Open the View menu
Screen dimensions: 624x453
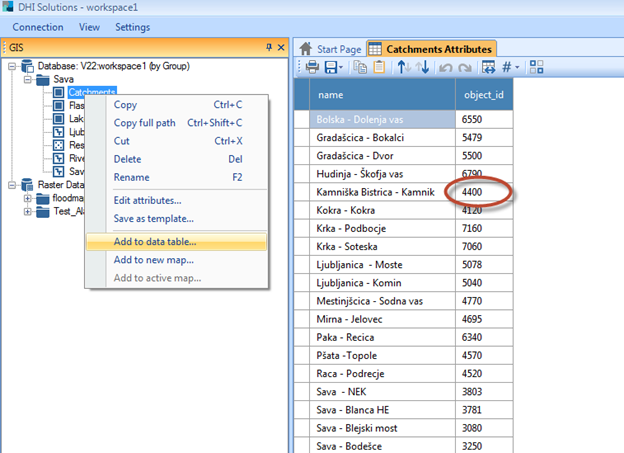click(89, 27)
